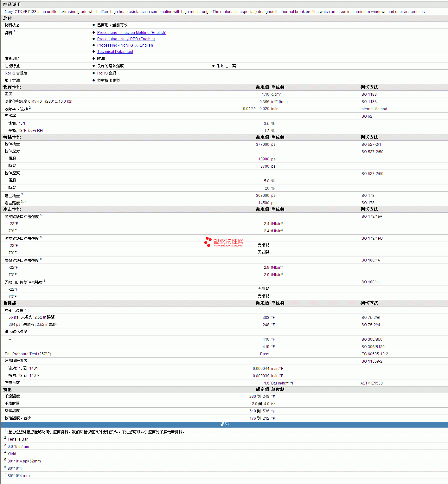
Task: Select the ISO 75-2/Bf test method
Action: (x=370, y=318)
